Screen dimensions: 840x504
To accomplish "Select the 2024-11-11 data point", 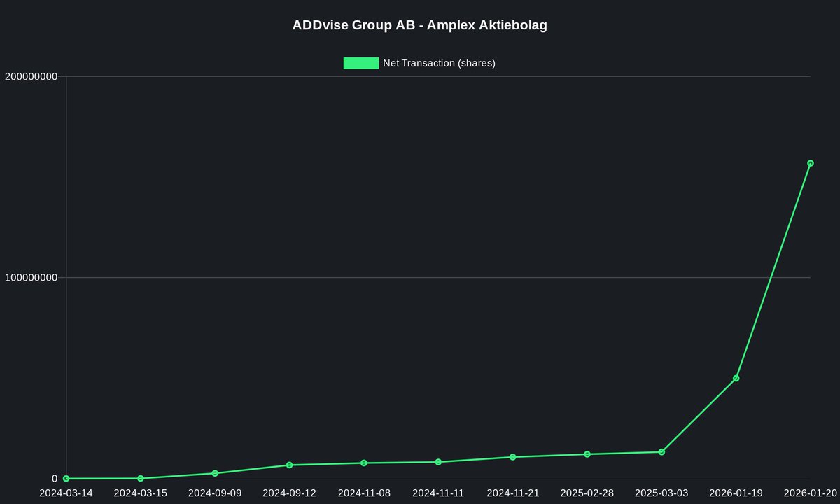I will (438, 461).
